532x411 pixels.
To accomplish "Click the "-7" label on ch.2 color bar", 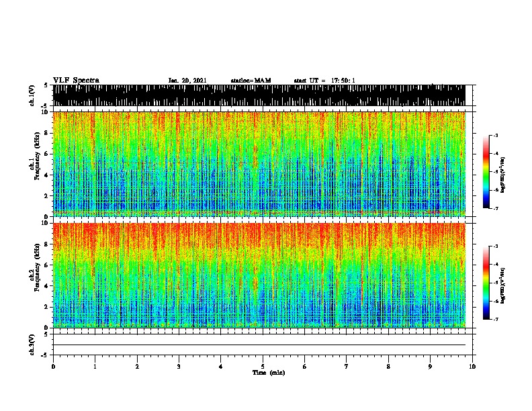I will point(495,319).
